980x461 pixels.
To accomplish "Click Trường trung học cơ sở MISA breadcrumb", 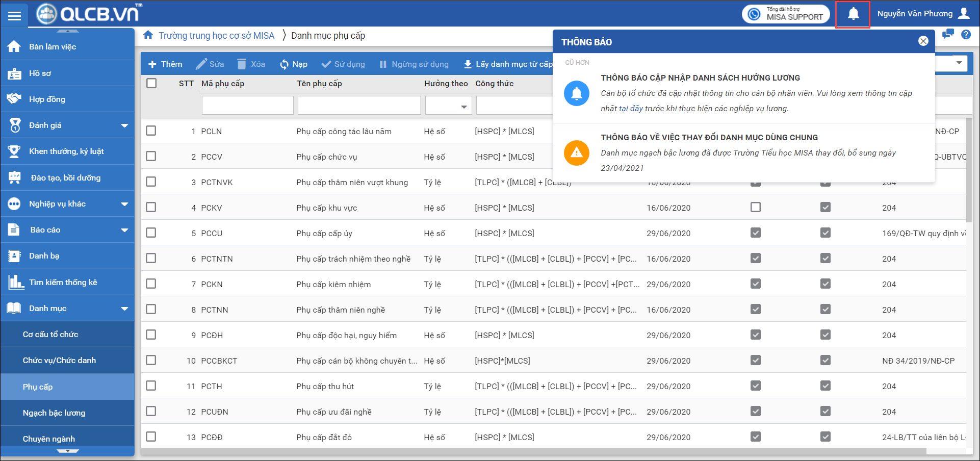I will point(216,36).
